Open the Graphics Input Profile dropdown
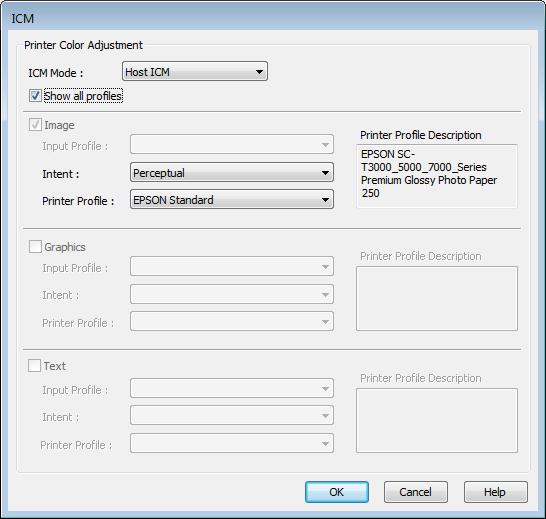 (232, 266)
